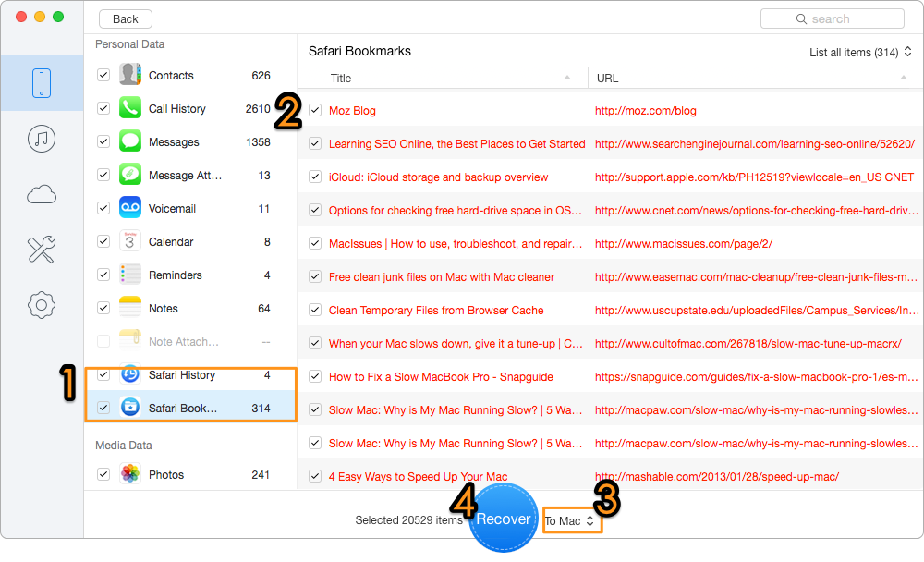This screenshot has width=924, height=562.
Task: Open the iTunes music sidebar tab
Action: (x=42, y=139)
